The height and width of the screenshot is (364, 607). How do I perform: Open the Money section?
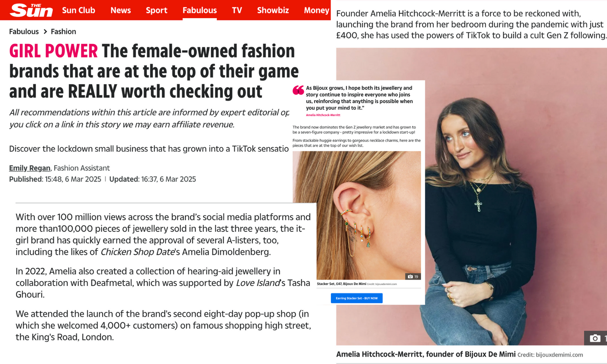coord(317,10)
